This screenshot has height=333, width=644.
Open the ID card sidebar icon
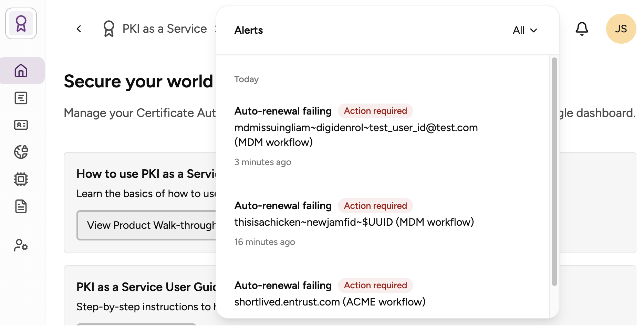pos(21,125)
